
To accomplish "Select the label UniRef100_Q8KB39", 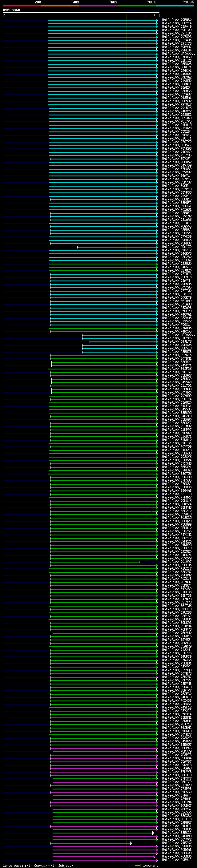I will pos(177,379).
